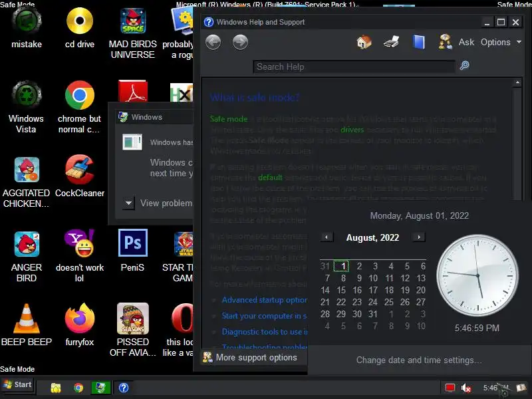Open Change date and time settings
The height and width of the screenshot is (399, 532).
coord(419,360)
